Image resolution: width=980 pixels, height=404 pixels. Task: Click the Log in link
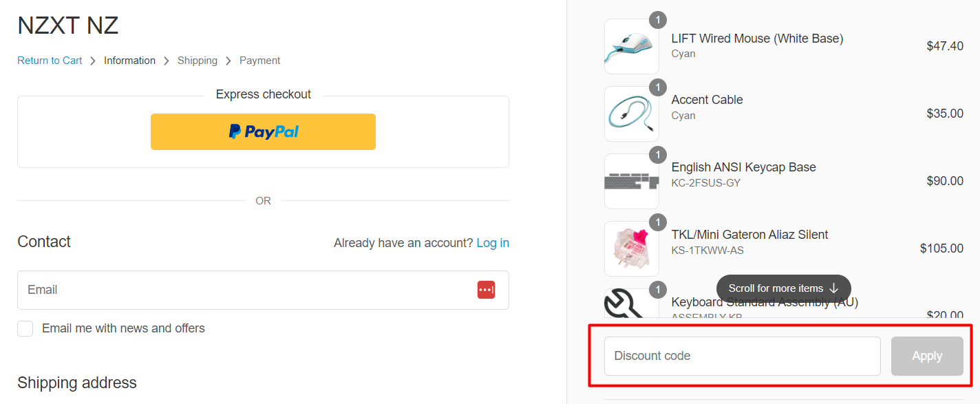pyautogui.click(x=493, y=243)
